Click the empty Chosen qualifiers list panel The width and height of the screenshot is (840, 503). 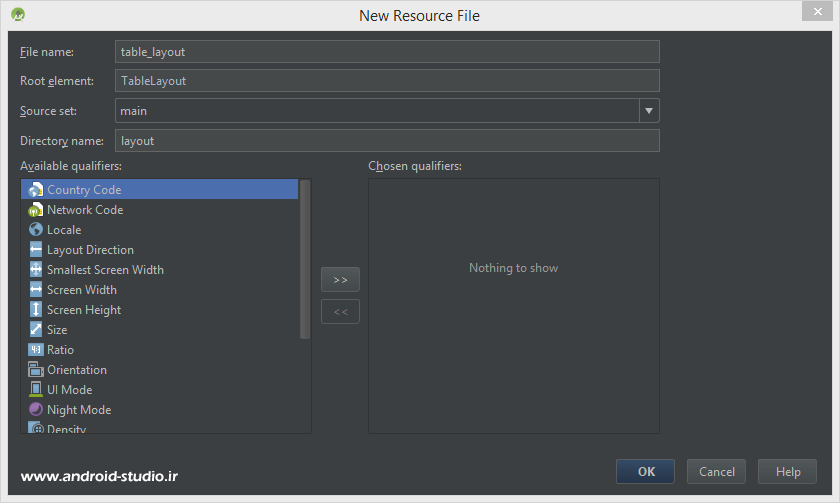(x=514, y=306)
